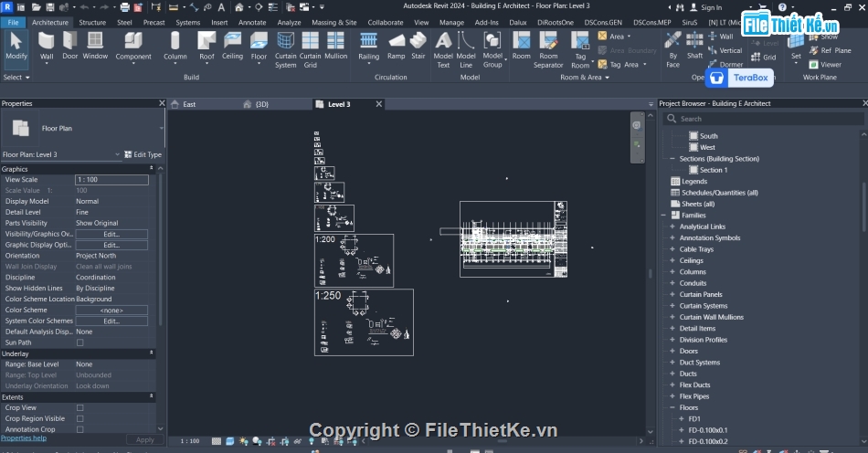Collapse the Graphics properties group
Screen dimensions: 868x453
coord(151,168)
